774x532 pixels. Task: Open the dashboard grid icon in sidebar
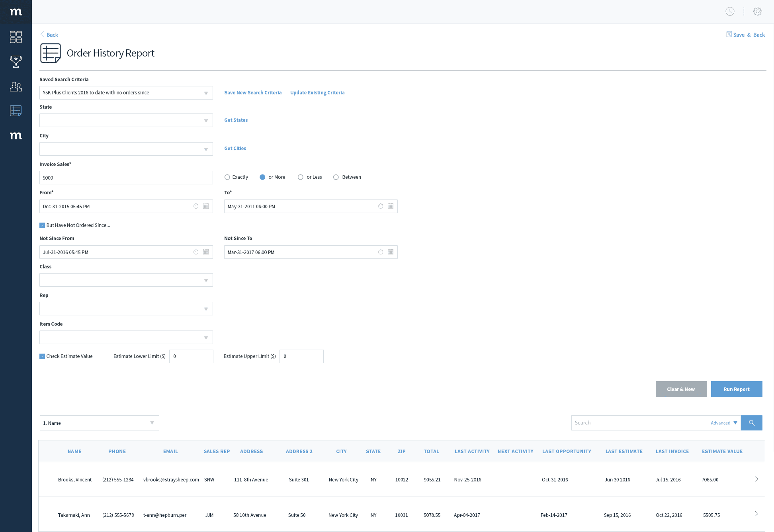click(x=16, y=37)
